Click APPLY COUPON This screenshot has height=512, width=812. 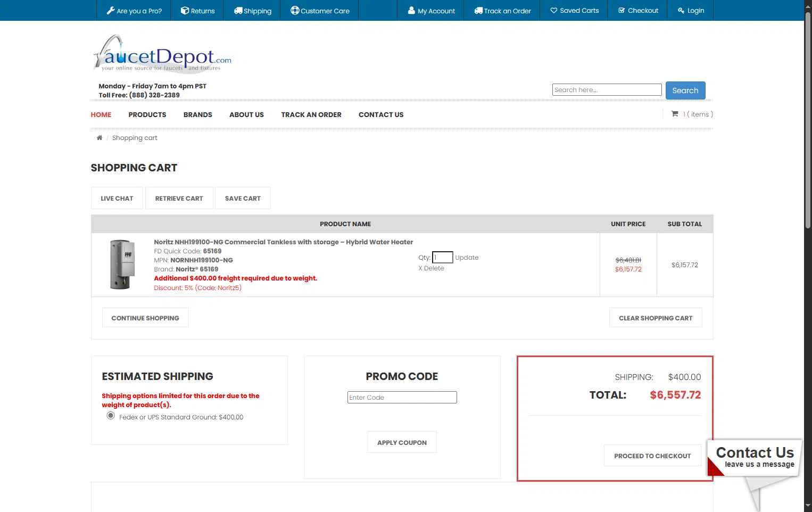pyautogui.click(x=402, y=442)
